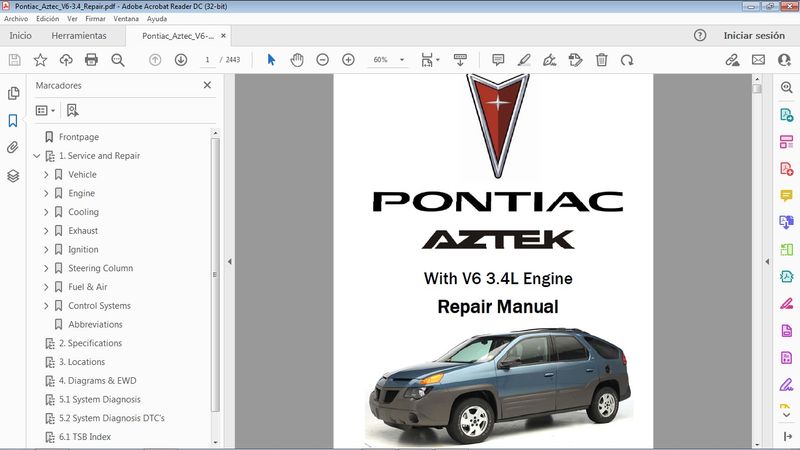Open the Frontpage bookmark
The height and width of the screenshot is (450, 800).
pos(79,137)
